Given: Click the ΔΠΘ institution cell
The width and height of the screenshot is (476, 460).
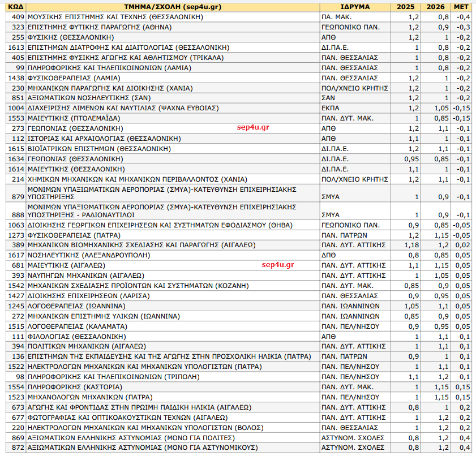Looking at the screenshot, I should click(x=328, y=255).
